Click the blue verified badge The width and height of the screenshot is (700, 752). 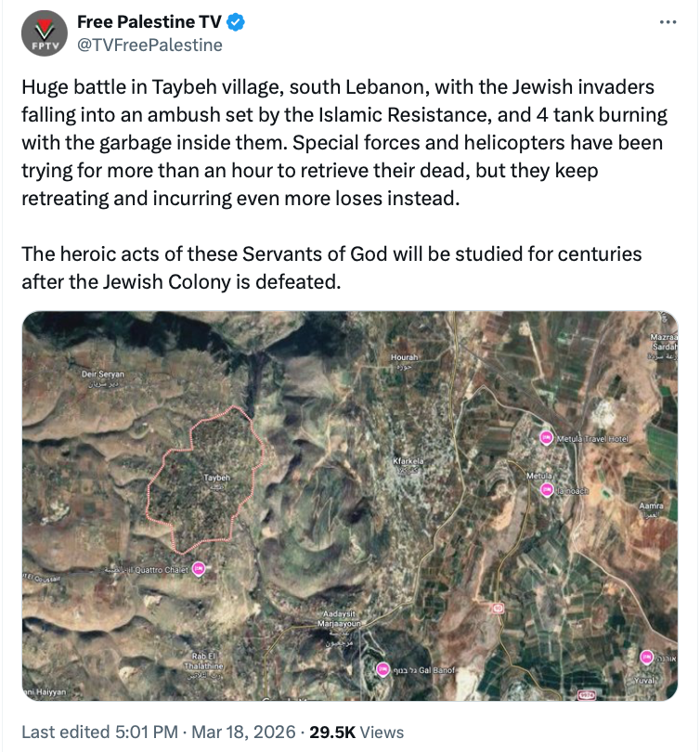pyautogui.click(x=239, y=21)
